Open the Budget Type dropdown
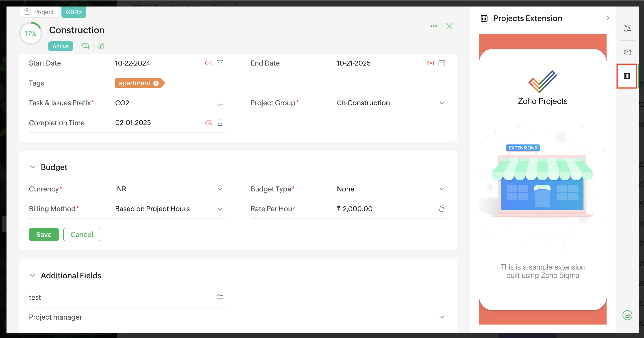The width and height of the screenshot is (644, 338). pos(442,189)
